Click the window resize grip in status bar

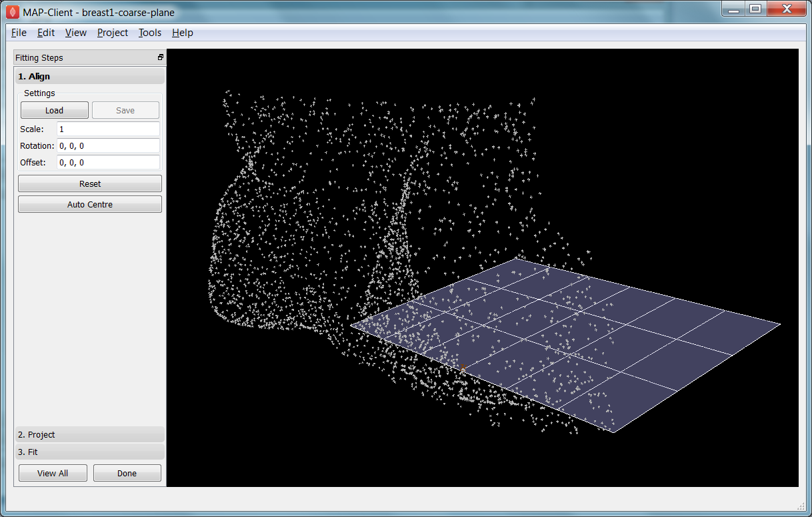(x=801, y=505)
